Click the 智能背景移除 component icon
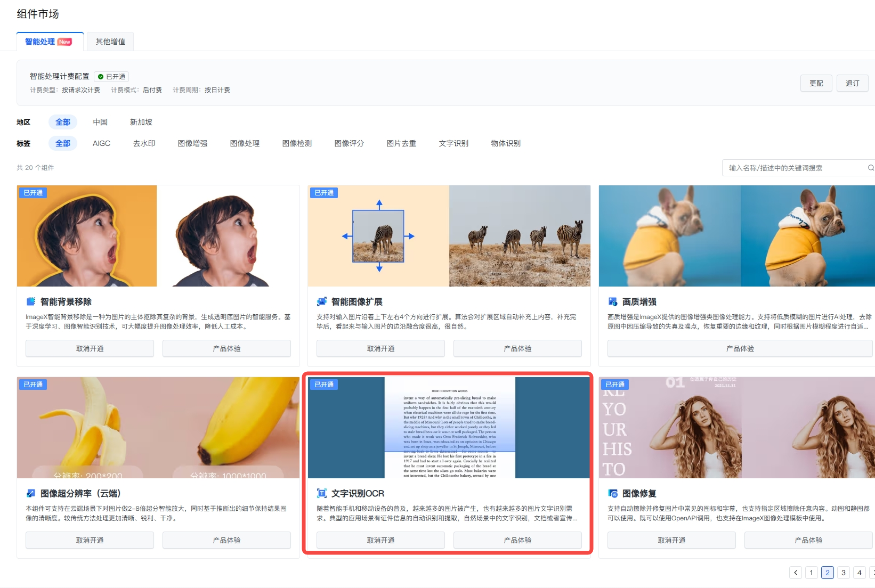875x588 pixels. (x=31, y=301)
